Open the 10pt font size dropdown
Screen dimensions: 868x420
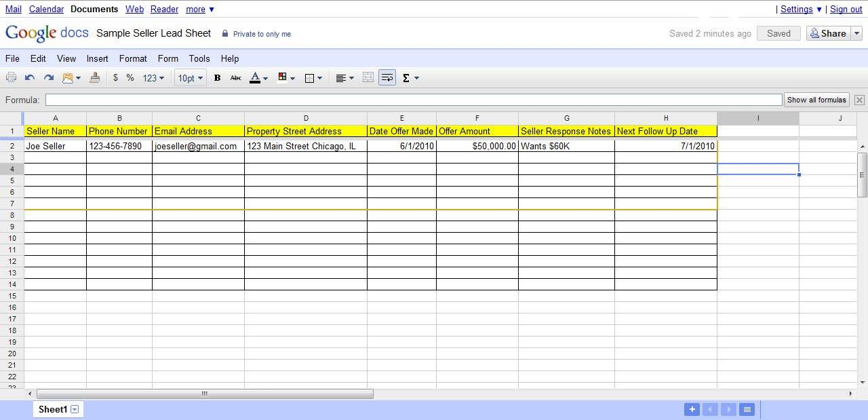coord(190,78)
